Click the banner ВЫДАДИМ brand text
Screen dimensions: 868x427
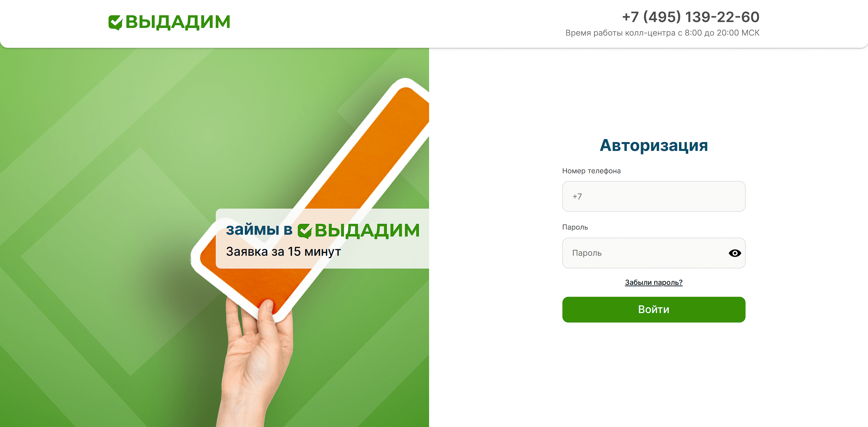pos(367,231)
